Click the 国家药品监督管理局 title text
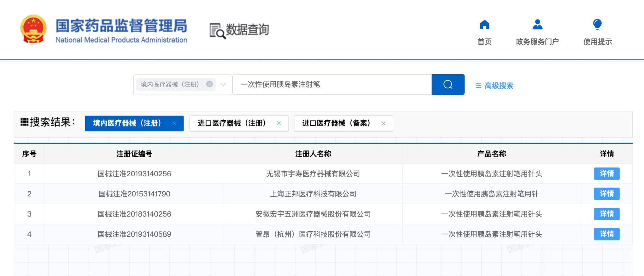 (121, 26)
